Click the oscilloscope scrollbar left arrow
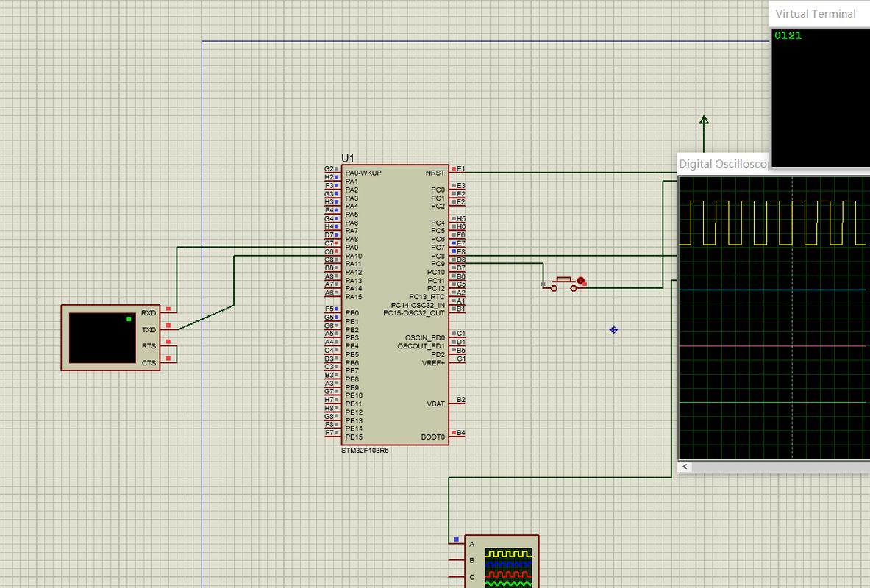 (x=685, y=467)
